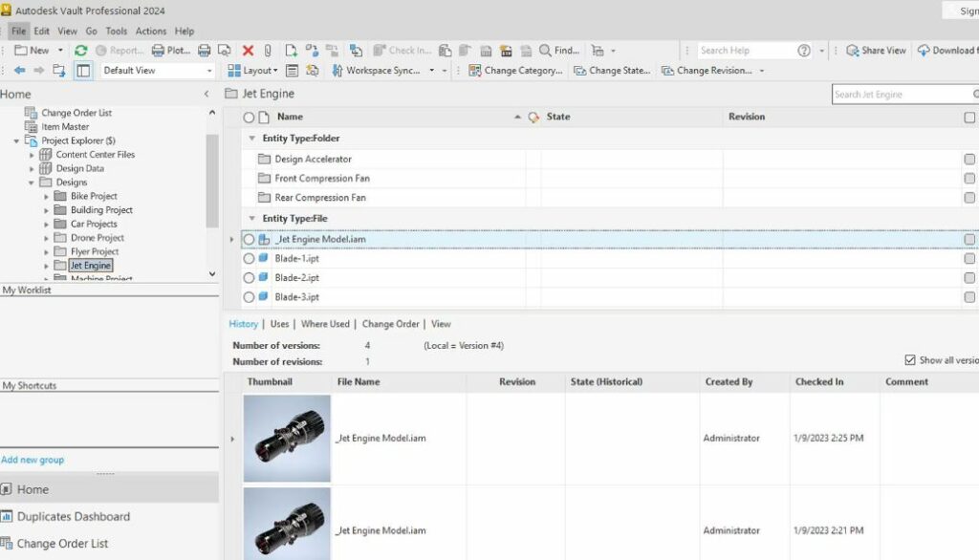Click the tree scrollbar down arrow

coord(212,274)
